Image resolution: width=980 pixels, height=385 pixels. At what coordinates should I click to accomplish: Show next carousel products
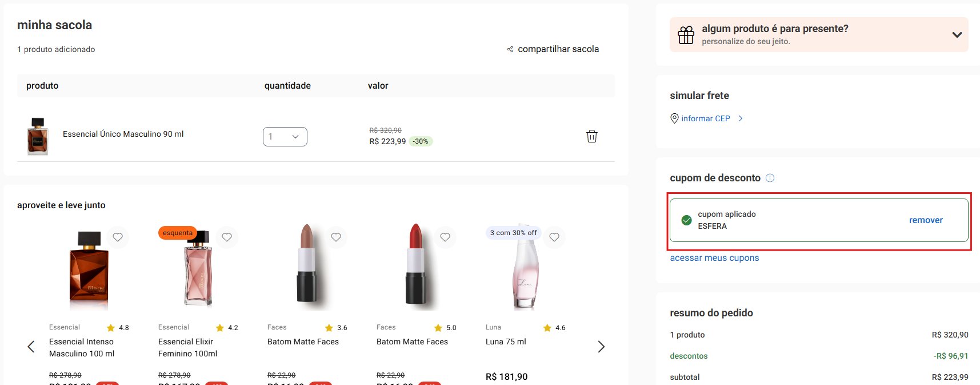click(601, 347)
